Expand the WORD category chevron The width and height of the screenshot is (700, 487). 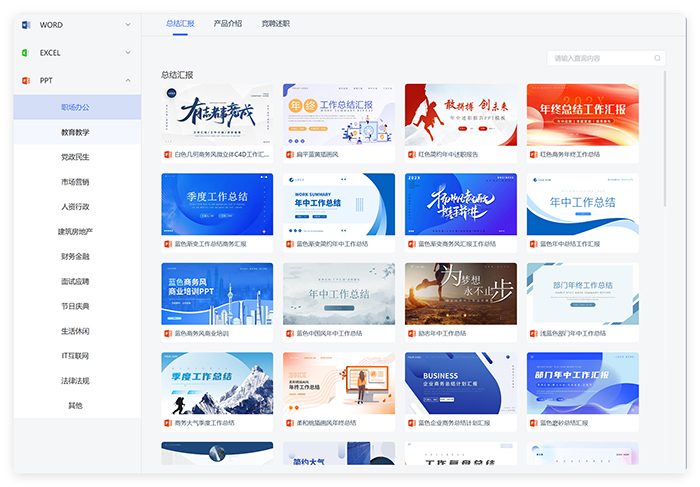[x=128, y=24]
